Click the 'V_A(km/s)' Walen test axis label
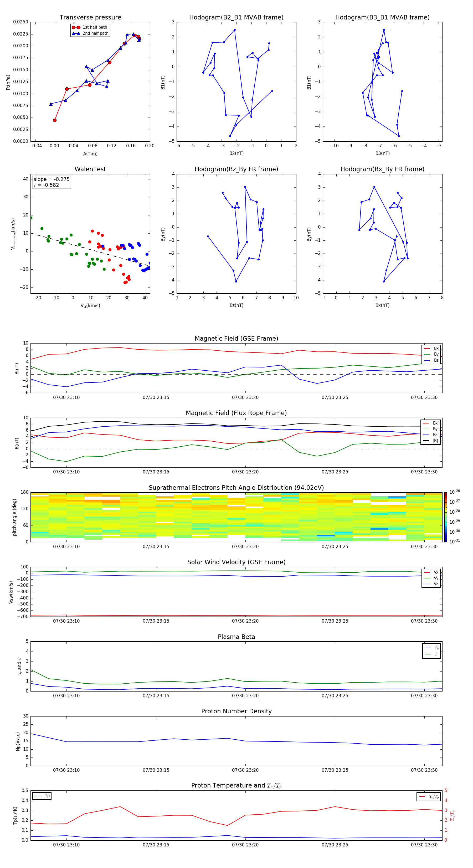 click(90, 306)
